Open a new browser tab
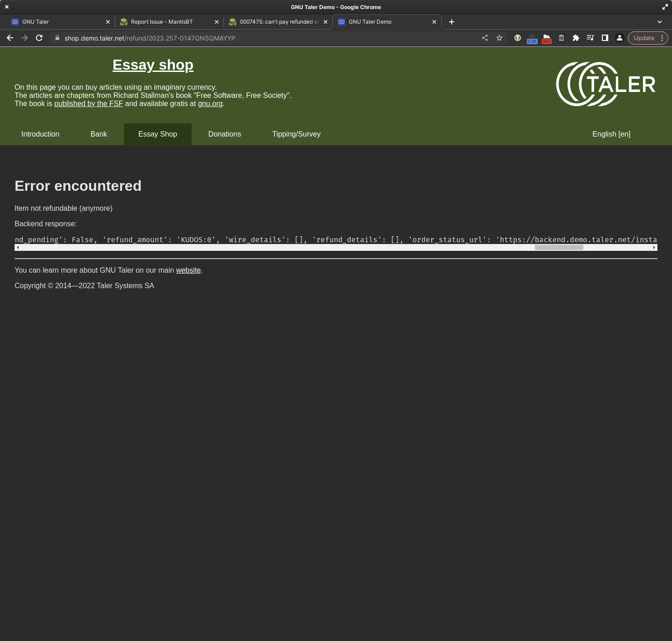 [452, 22]
